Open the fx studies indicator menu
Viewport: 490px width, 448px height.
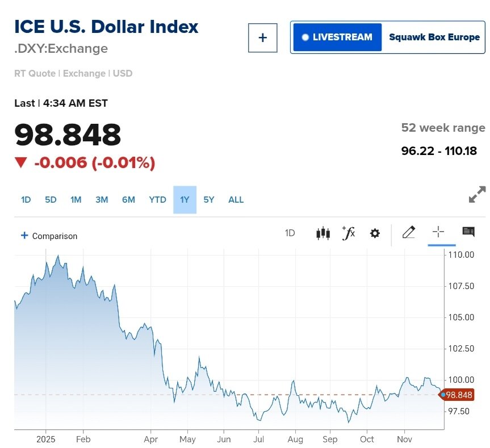click(348, 233)
